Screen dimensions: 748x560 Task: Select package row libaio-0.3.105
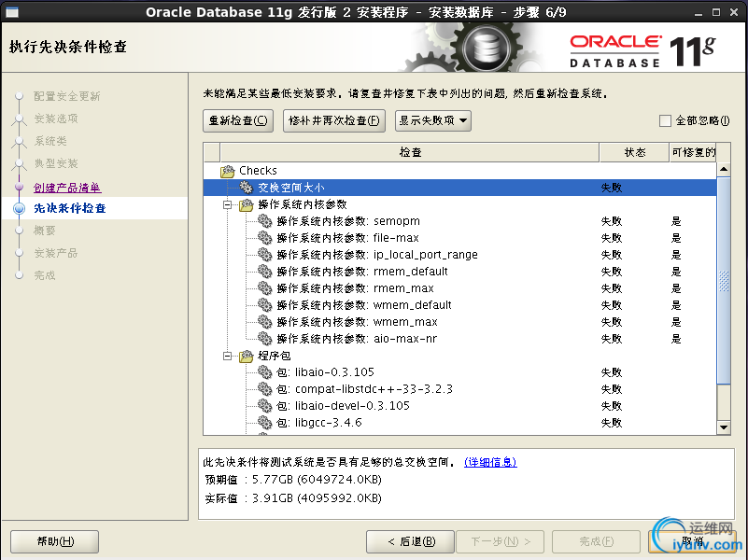pyautogui.click(x=459, y=372)
